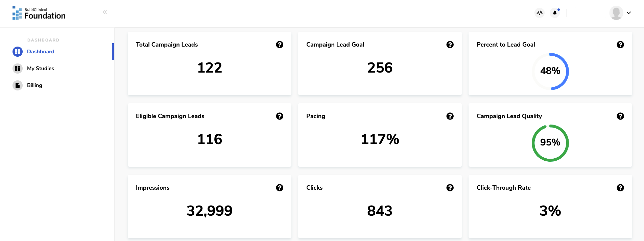This screenshot has height=241, width=644.
Task: Expand the user account dropdown arrow
Action: tap(629, 13)
